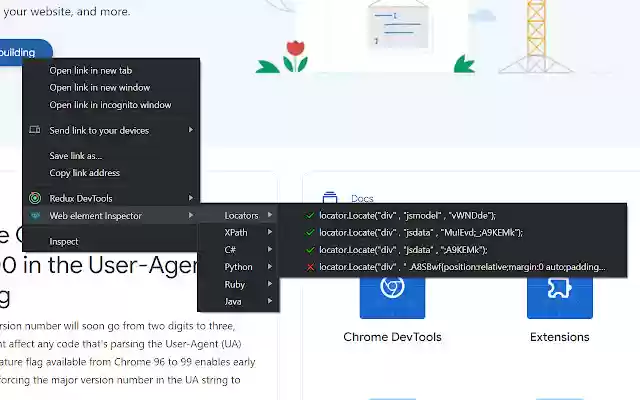Expand the Web element Inspector submenu arrow
640x400 pixels.
(x=191, y=215)
